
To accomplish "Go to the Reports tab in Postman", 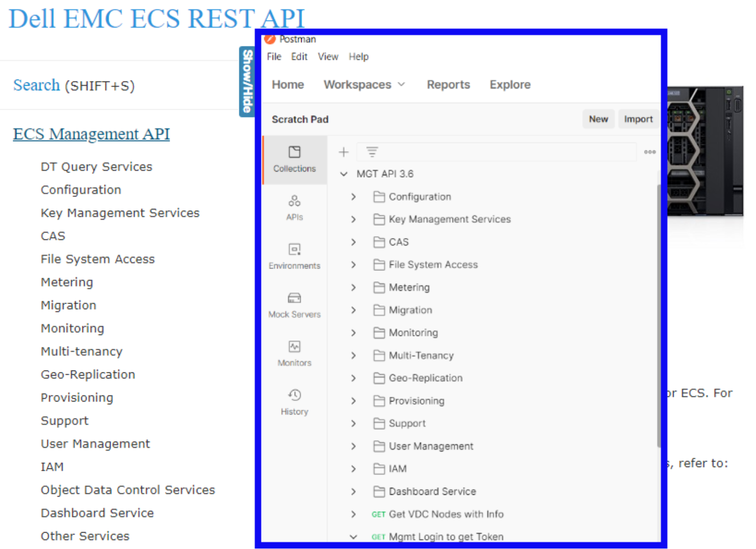I will (x=448, y=85).
